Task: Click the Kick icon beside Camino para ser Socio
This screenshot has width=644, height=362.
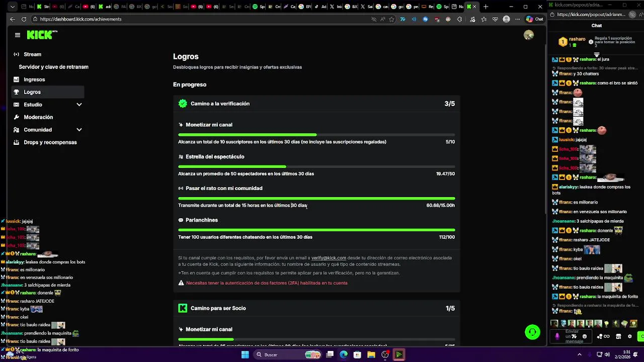Action: tap(183, 308)
